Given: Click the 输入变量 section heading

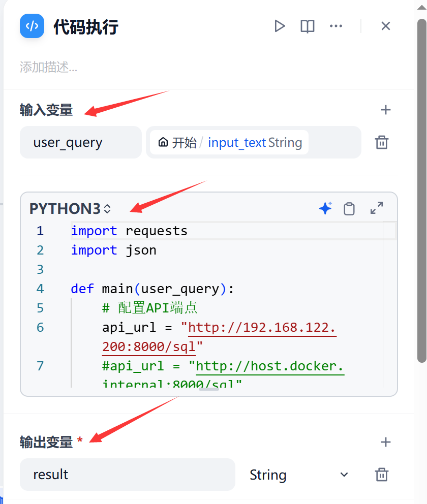Looking at the screenshot, I should 46,110.
